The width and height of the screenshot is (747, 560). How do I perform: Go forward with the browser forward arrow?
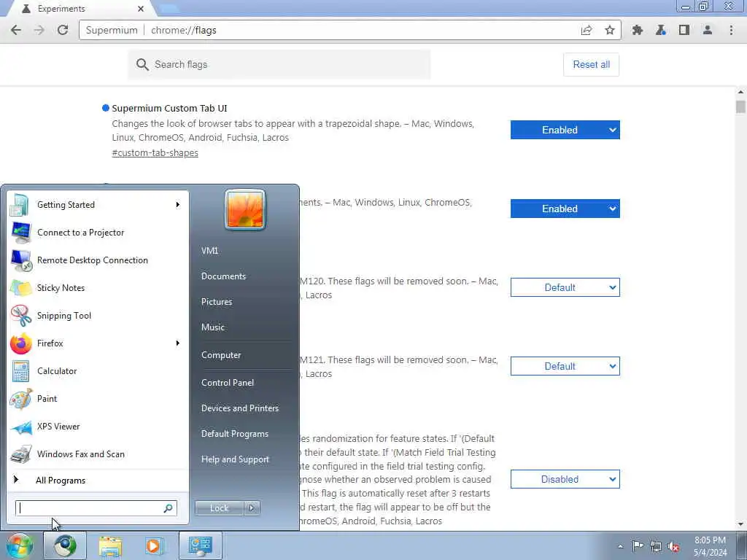(39, 30)
